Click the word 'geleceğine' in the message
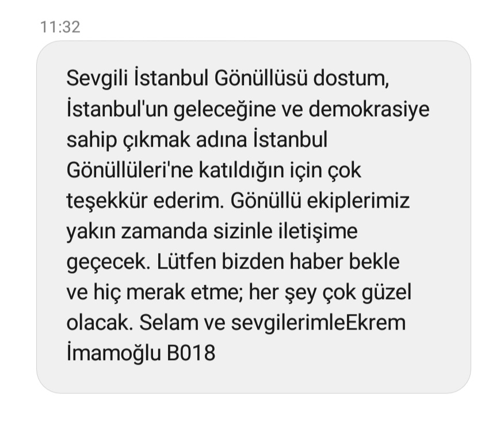The image size is (504, 436). (x=225, y=109)
